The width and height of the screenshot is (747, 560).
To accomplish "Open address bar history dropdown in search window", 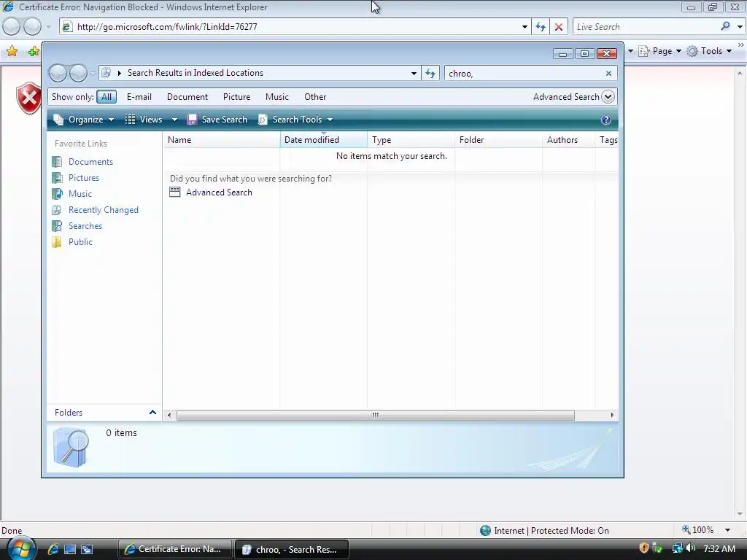I will tap(414, 74).
